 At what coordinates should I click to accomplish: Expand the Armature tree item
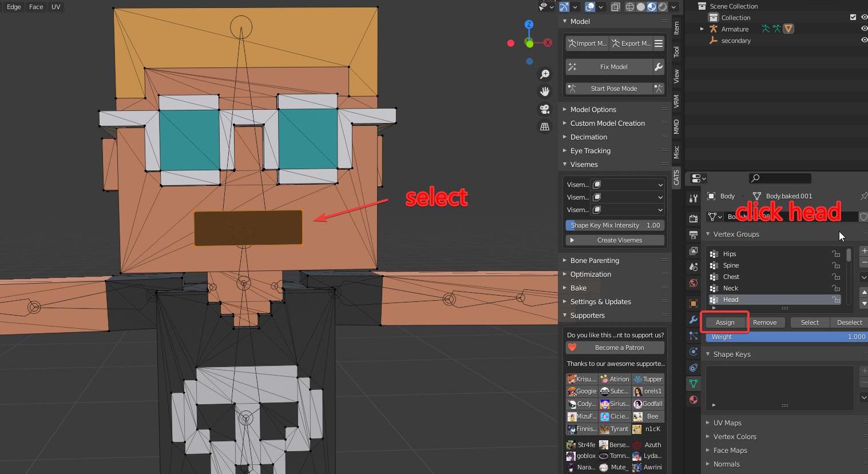click(702, 29)
